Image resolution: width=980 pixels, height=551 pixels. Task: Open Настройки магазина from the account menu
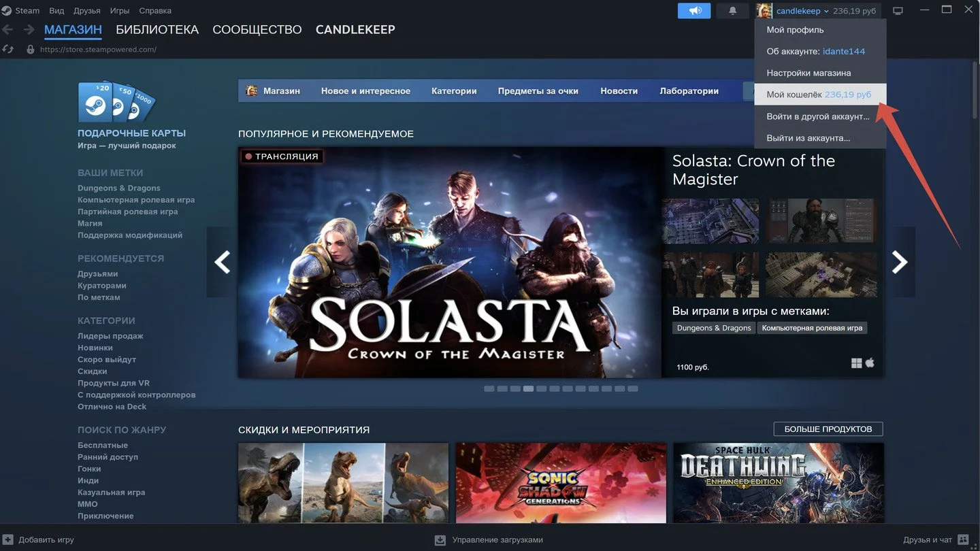[820, 73]
